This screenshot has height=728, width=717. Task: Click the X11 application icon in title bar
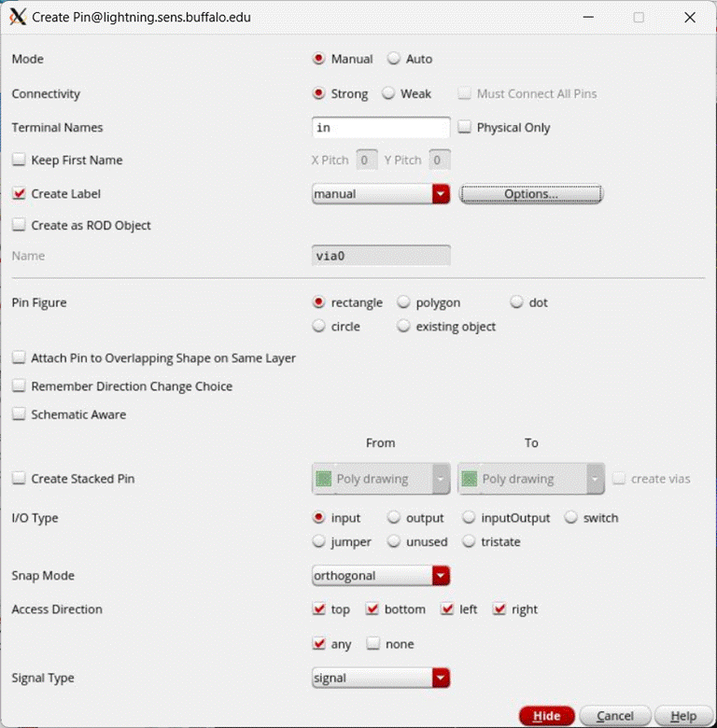tap(17, 17)
